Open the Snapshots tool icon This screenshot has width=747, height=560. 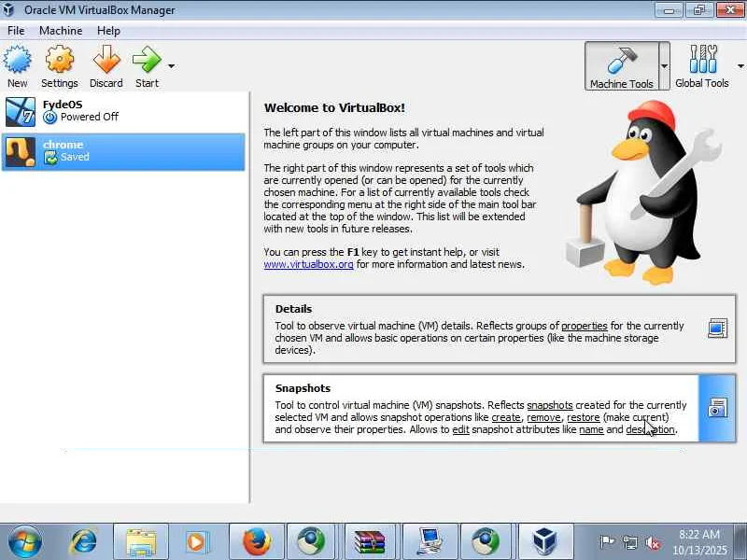point(717,408)
